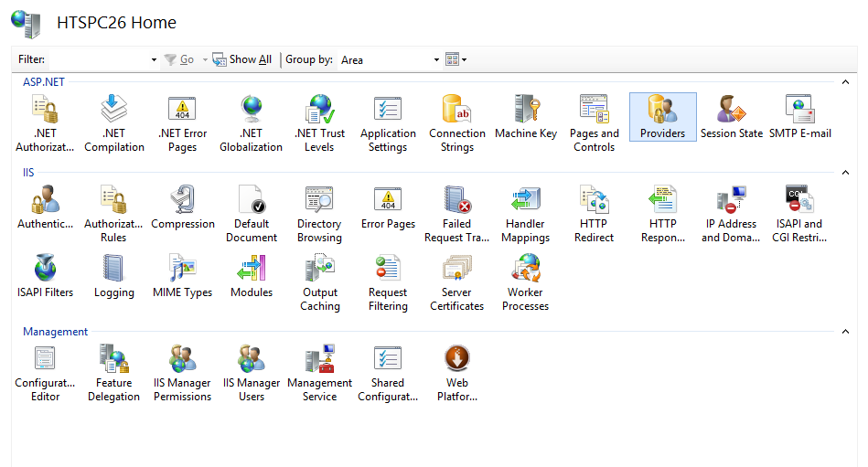Open HTTP Redirect feature
The height and width of the screenshot is (467, 868).
(594, 214)
